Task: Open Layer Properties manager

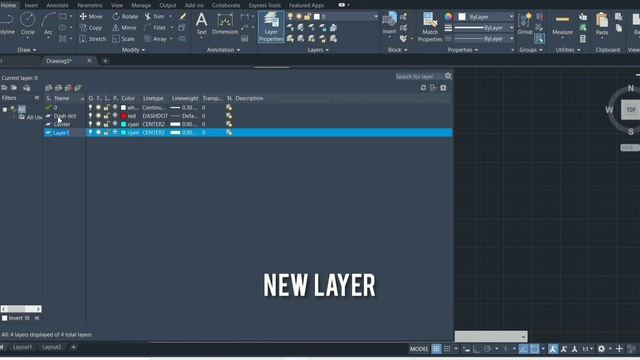Action: [271, 26]
